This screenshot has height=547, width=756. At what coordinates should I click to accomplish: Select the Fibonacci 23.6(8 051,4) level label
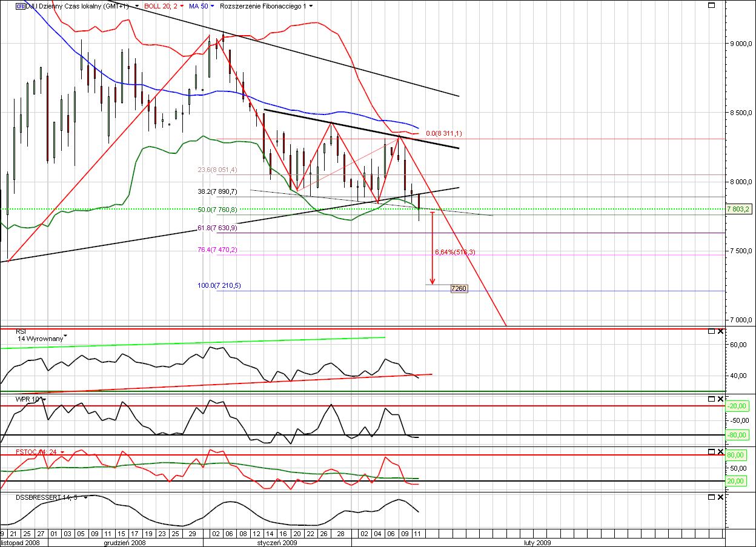(217, 170)
